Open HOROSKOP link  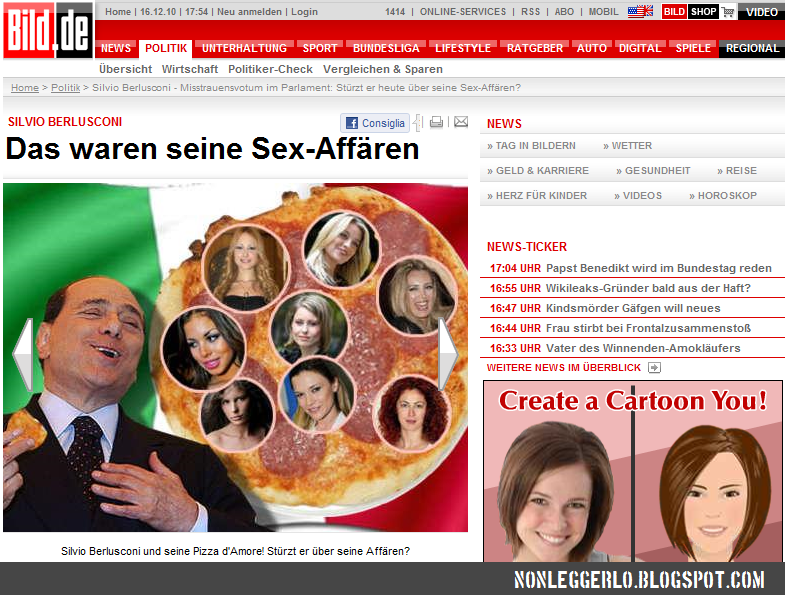coord(723,196)
